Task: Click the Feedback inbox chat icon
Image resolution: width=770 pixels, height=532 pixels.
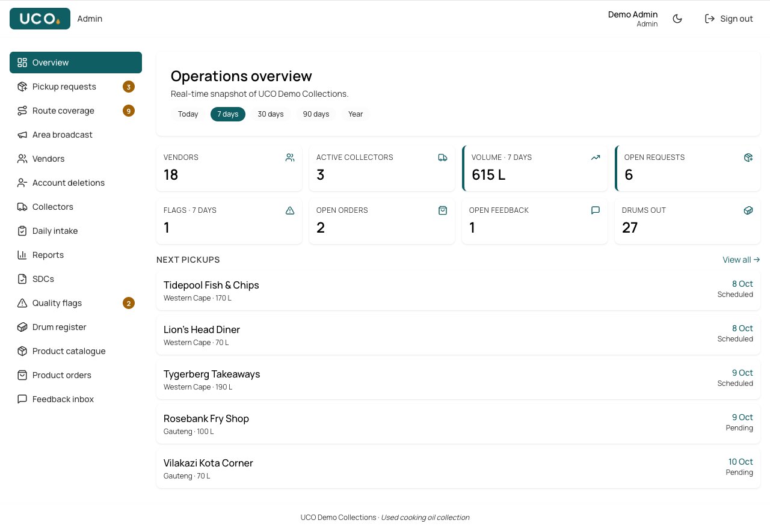Action: pos(22,399)
